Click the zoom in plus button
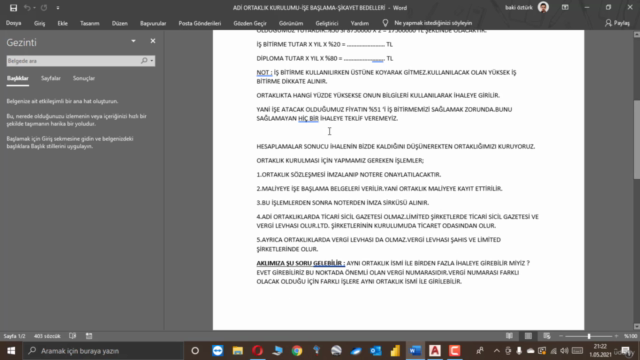The width and height of the screenshot is (640, 360). (x=616, y=336)
